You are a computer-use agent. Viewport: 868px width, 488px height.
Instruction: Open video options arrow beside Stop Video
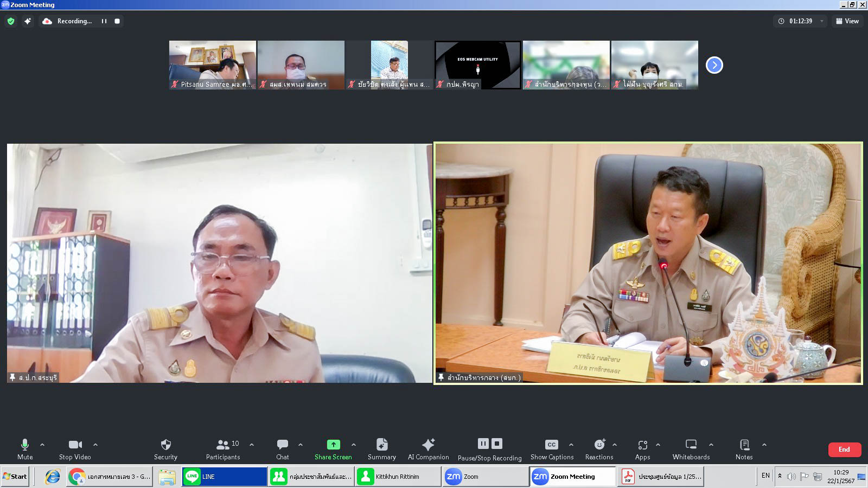pos(95,445)
